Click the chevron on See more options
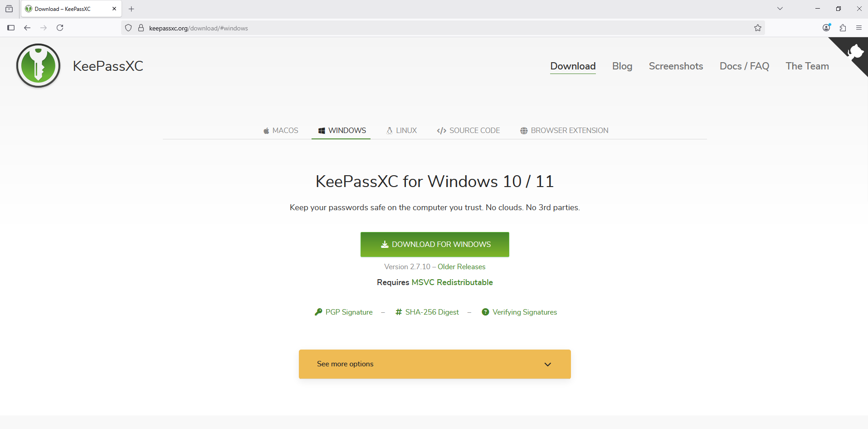 pyautogui.click(x=548, y=365)
